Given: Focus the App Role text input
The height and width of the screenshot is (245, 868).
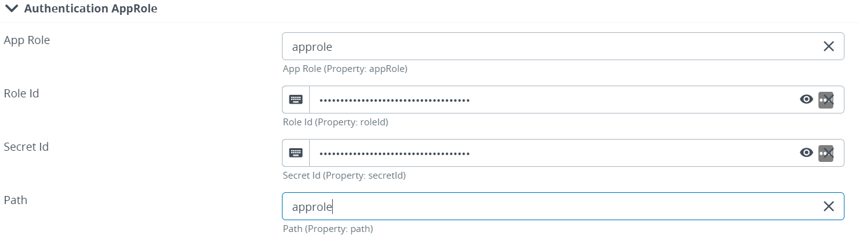Looking at the screenshot, I should pyautogui.click(x=551, y=47).
